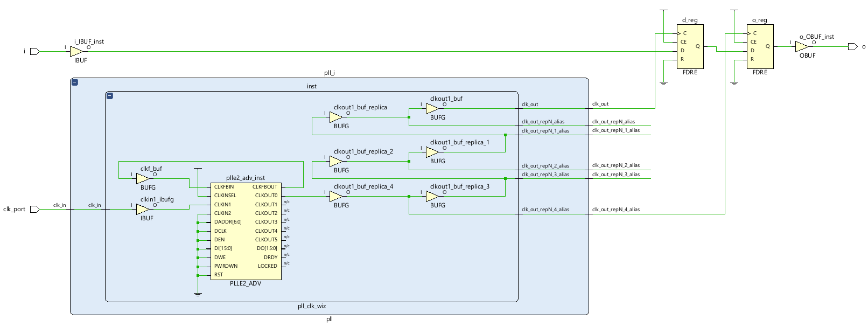
Task: Click the ground symbol below o_reg
Action: coord(734,83)
